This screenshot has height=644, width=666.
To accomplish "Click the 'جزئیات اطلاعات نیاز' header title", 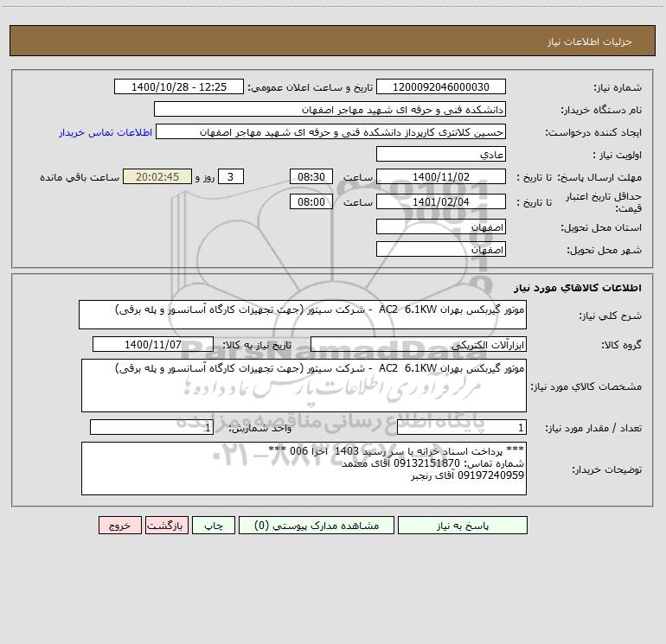I will pos(589,41).
